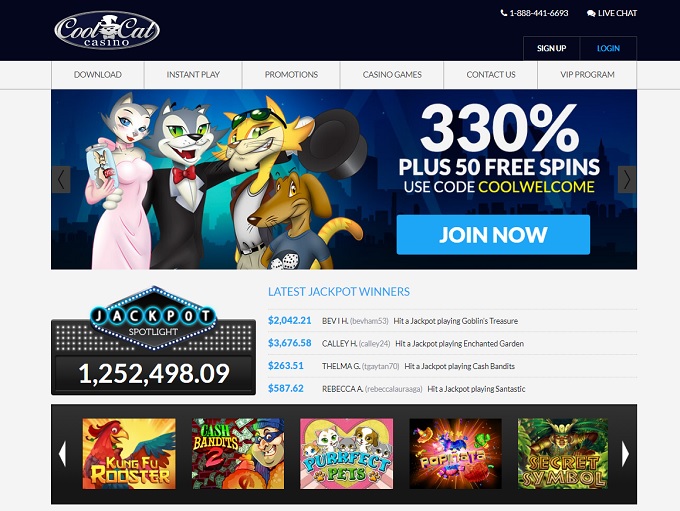Open Kung Fu Rooster game thumbnail
680x511 pixels.
coord(129,454)
